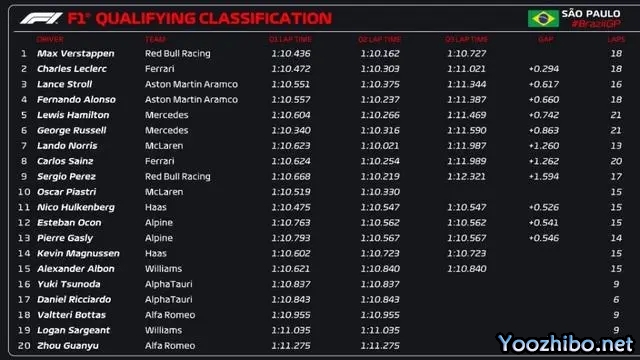Select Max Verstappen driver name

click(76, 53)
